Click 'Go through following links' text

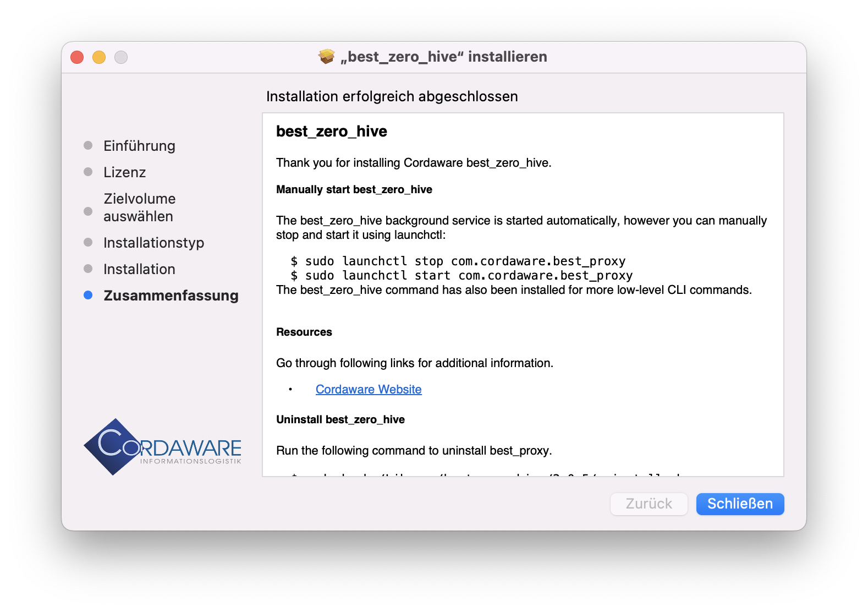point(415,363)
